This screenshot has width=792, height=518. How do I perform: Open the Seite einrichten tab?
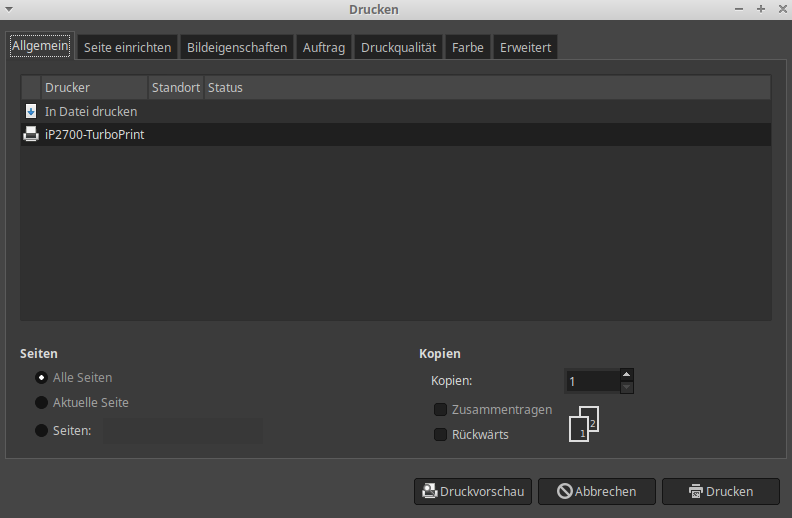[128, 48]
